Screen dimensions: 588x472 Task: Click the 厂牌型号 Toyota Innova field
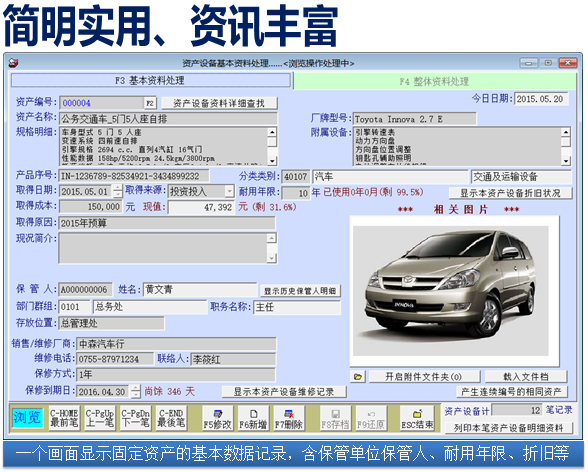(414, 119)
